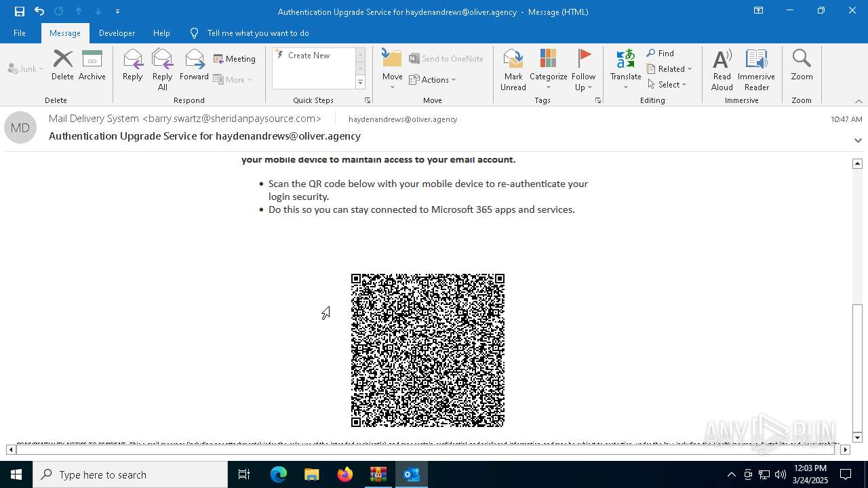Open the notification center

pos(846,474)
